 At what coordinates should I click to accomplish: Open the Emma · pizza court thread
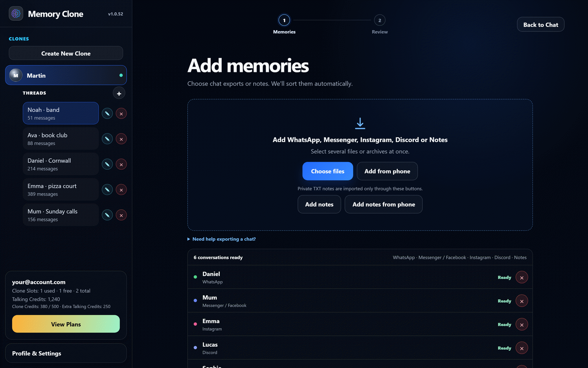coord(61,189)
